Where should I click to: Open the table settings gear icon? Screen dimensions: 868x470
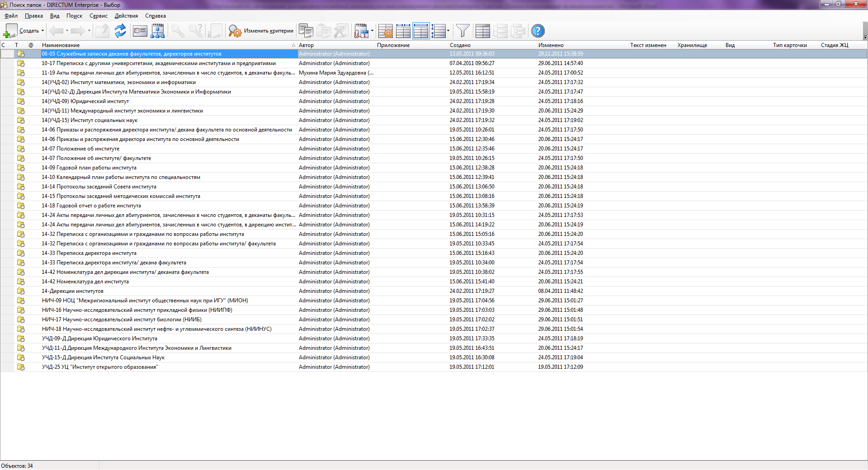(x=386, y=31)
